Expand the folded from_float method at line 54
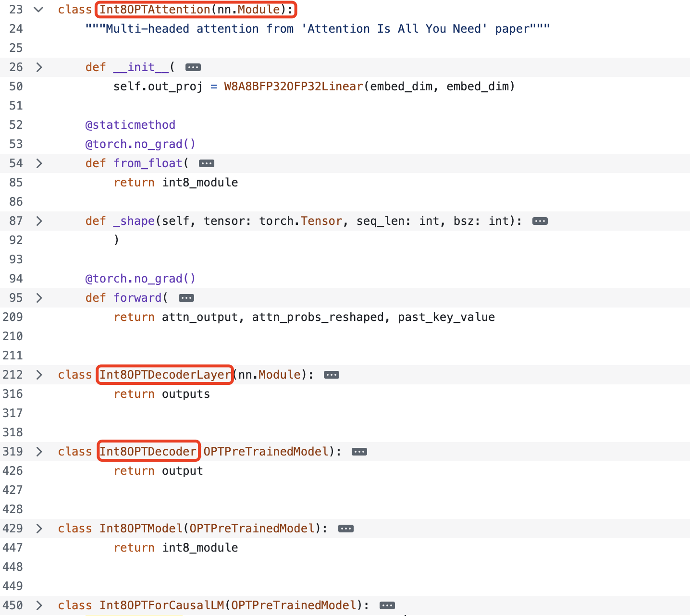The width and height of the screenshot is (690, 616). click(x=39, y=163)
